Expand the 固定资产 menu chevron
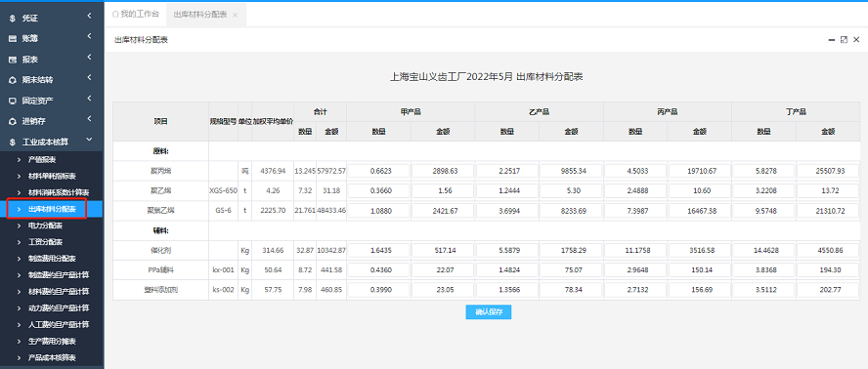The width and height of the screenshot is (868, 369). (x=89, y=99)
